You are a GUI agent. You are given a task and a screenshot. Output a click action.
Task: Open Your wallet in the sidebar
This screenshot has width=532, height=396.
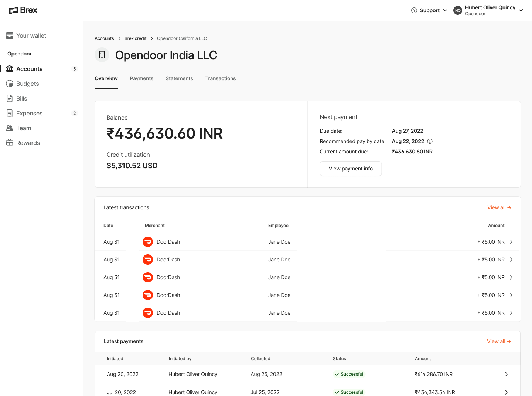click(x=41, y=35)
